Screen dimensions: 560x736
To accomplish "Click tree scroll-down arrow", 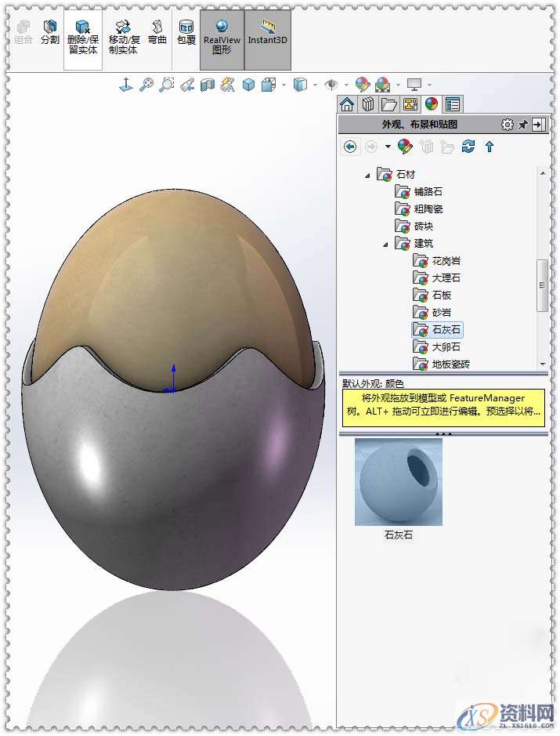I will [543, 364].
